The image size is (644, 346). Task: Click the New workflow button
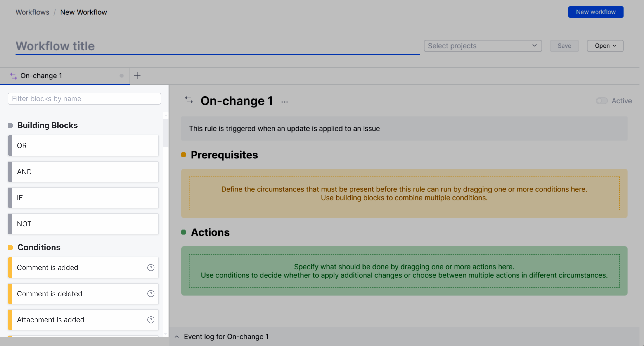596,12
